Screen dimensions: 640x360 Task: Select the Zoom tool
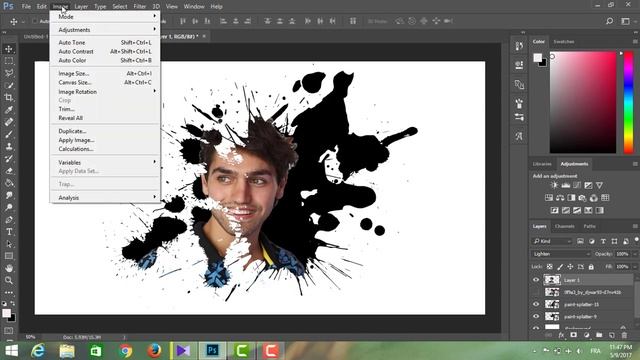[9, 280]
